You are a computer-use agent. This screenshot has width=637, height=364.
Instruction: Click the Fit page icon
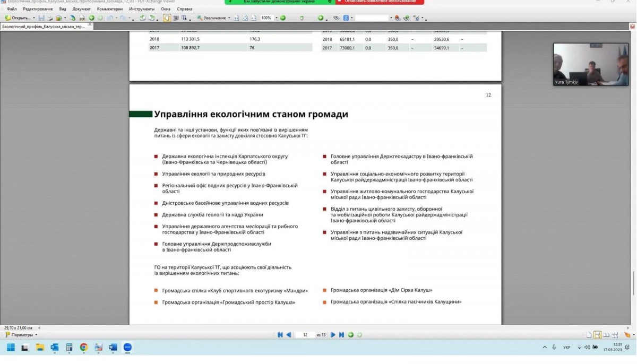[x=245, y=18]
